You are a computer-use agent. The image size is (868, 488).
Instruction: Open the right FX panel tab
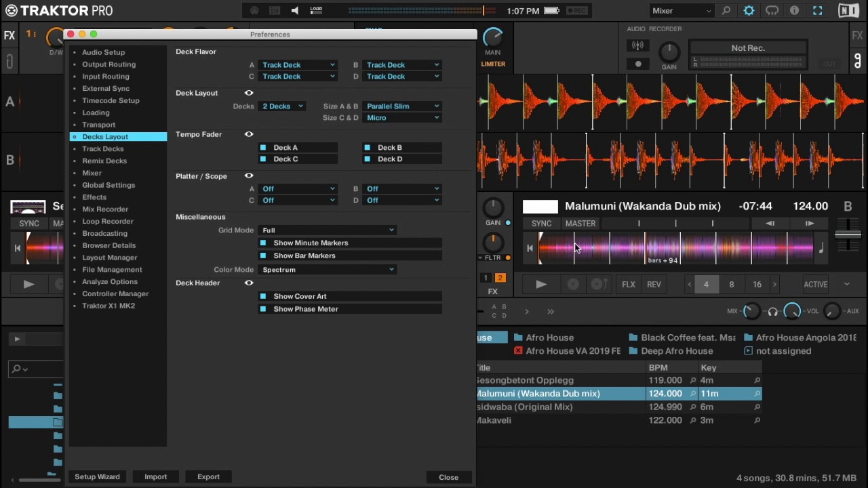tap(858, 36)
